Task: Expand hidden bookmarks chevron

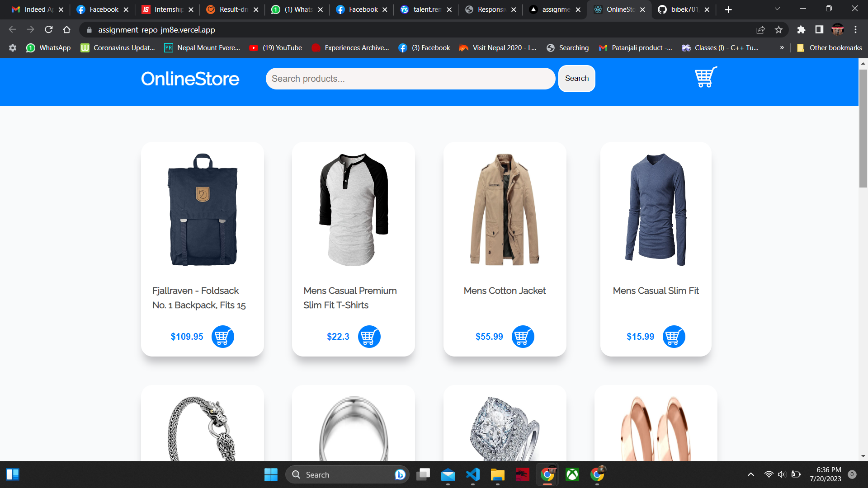Action: [x=782, y=47]
